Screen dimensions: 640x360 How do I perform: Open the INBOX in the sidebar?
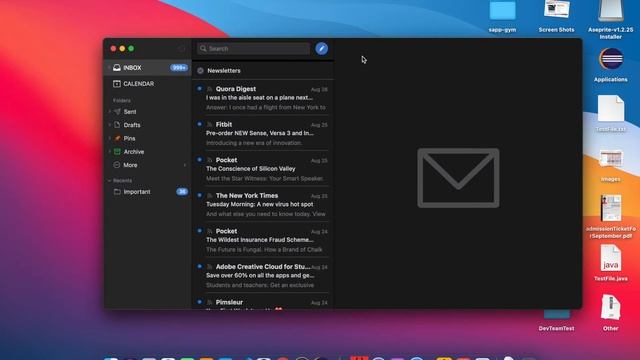(147, 68)
